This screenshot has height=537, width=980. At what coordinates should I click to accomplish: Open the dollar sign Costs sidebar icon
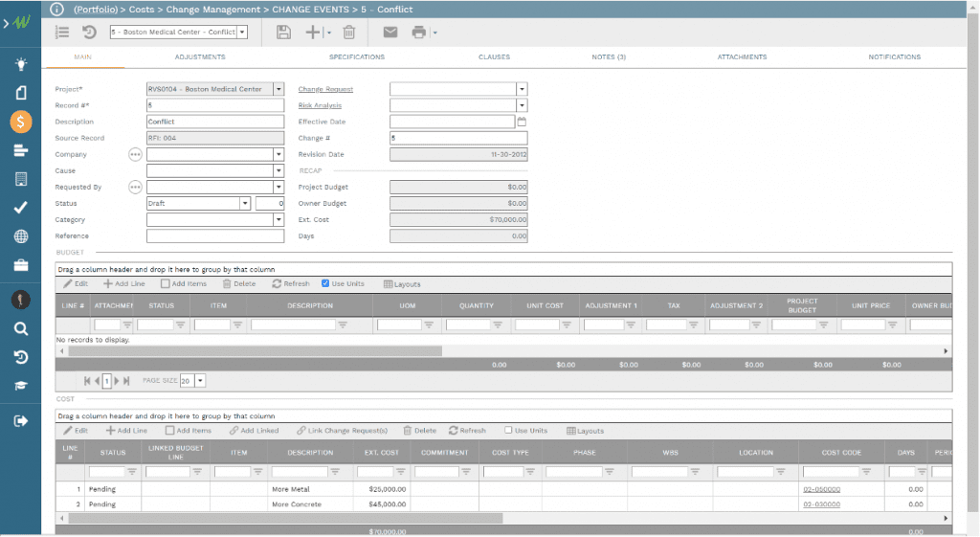21,122
